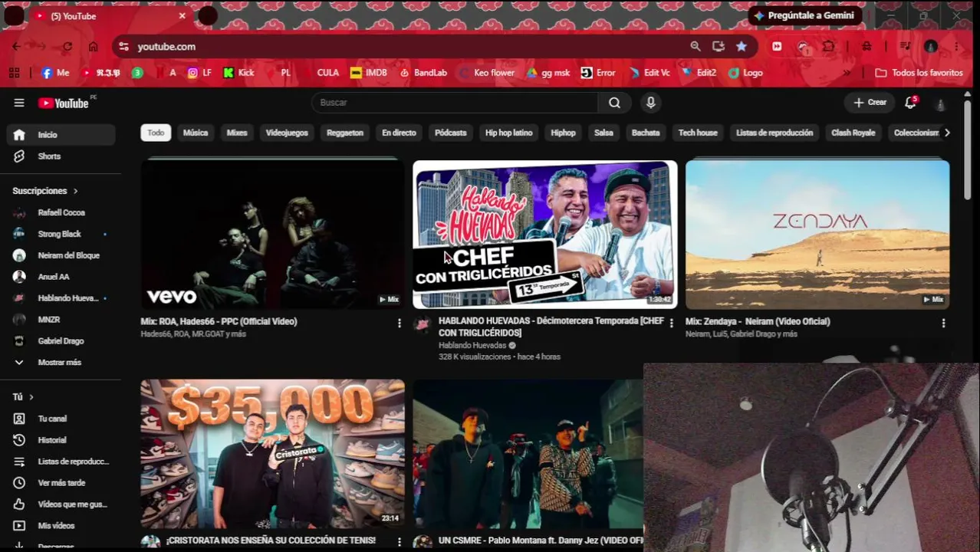Viewport: 980px width, 552px height.
Task: Select the Reggaeton filter chip
Action: [345, 133]
